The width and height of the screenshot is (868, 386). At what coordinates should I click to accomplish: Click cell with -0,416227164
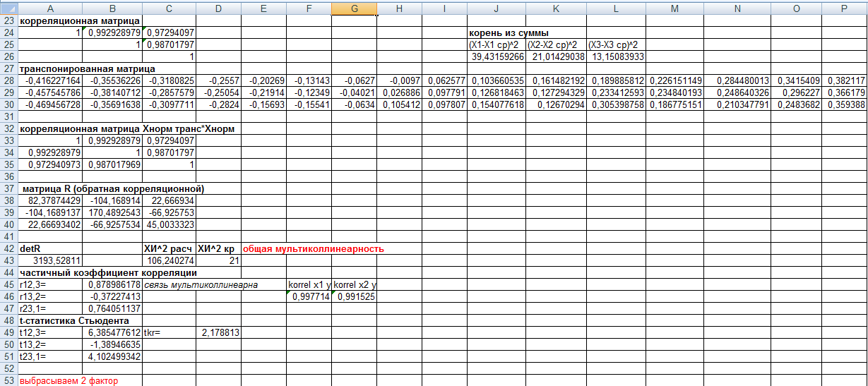[50, 81]
